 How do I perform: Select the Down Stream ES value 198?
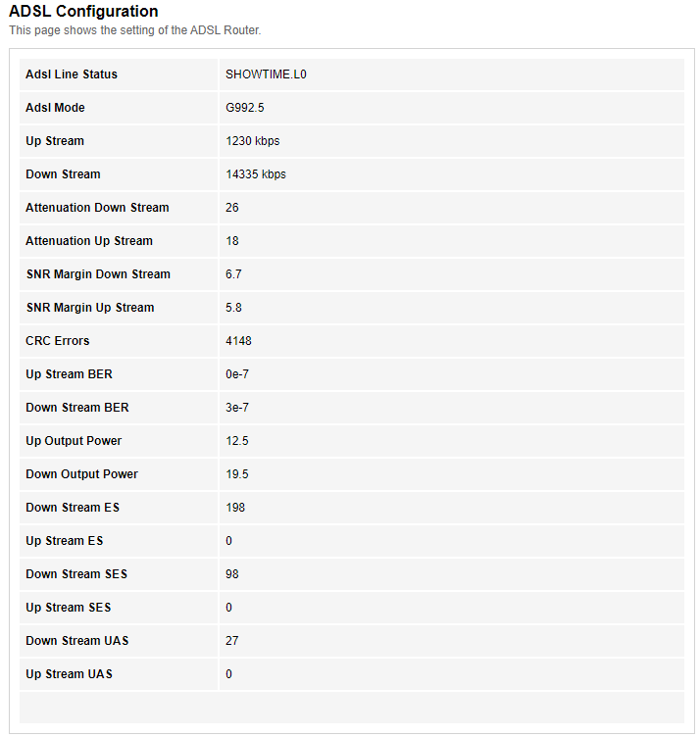tap(235, 508)
